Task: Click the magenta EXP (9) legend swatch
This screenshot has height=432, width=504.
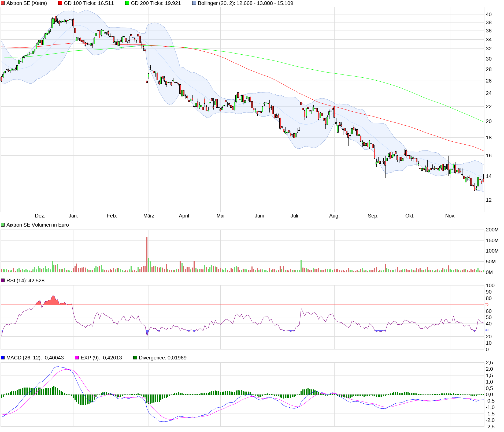Action: tap(77, 358)
